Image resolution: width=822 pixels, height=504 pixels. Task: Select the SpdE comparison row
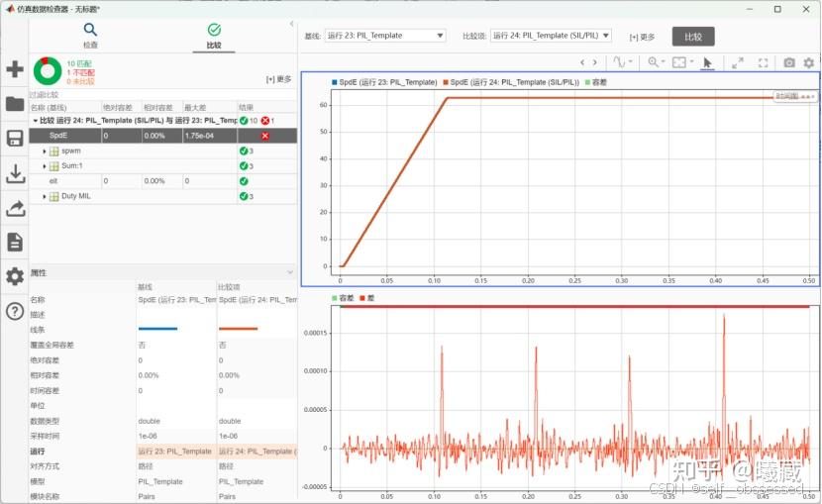click(163, 136)
